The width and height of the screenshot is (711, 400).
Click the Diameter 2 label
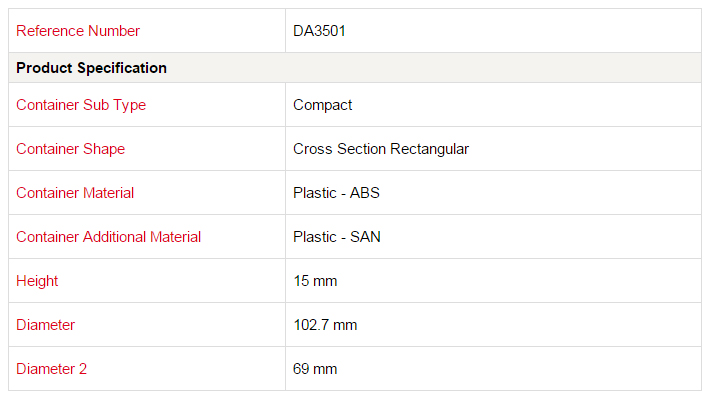click(51, 369)
